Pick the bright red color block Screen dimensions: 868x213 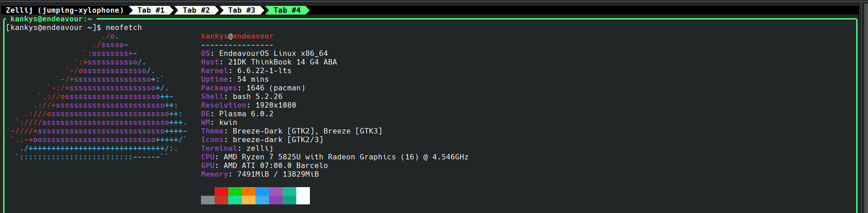(x=221, y=191)
